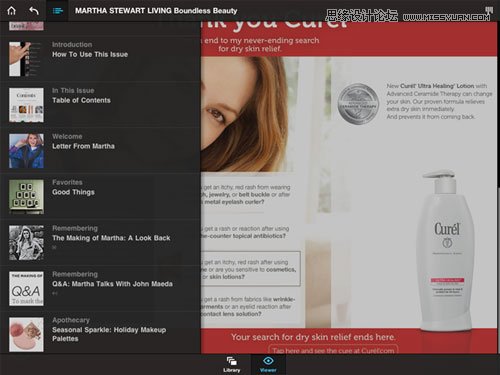Tap Good Things thumbnail
The height and width of the screenshot is (375, 500).
click(26, 197)
